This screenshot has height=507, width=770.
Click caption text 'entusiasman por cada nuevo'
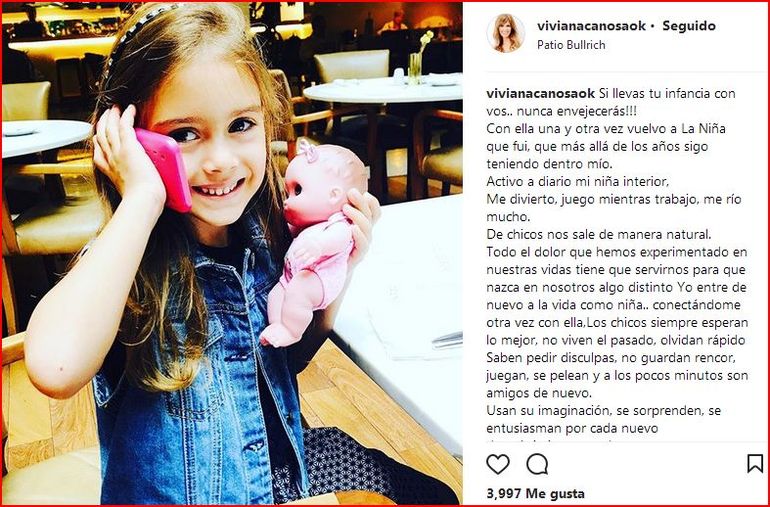click(x=572, y=428)
